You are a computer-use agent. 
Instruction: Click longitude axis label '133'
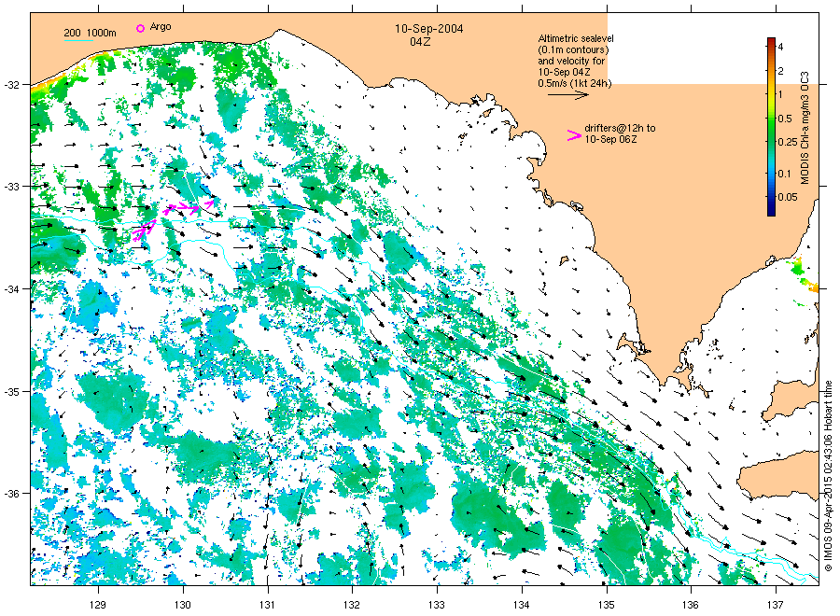click(437, 606)
